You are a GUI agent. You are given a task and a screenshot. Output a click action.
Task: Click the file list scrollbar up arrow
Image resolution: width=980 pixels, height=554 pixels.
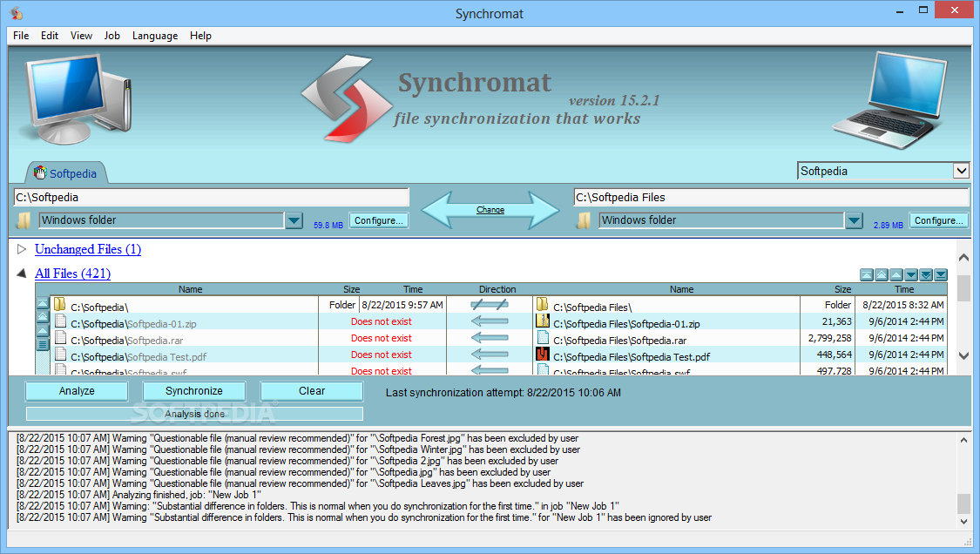tap(963, 258)
